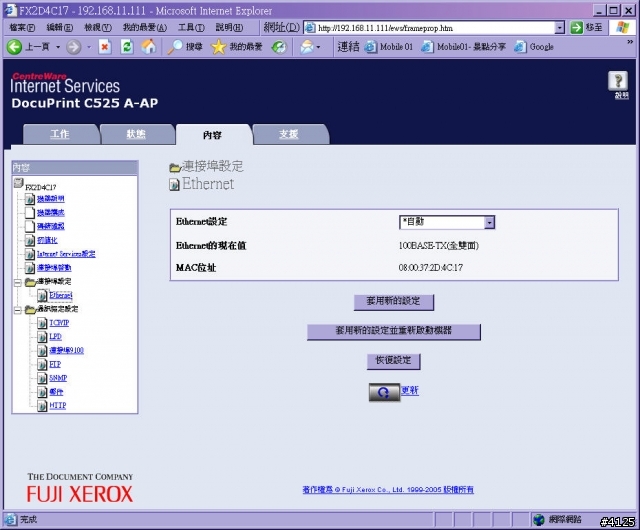Click the 更新 link
The width and height of the screenshot is (640, 530).
click(x=409, y=390)
